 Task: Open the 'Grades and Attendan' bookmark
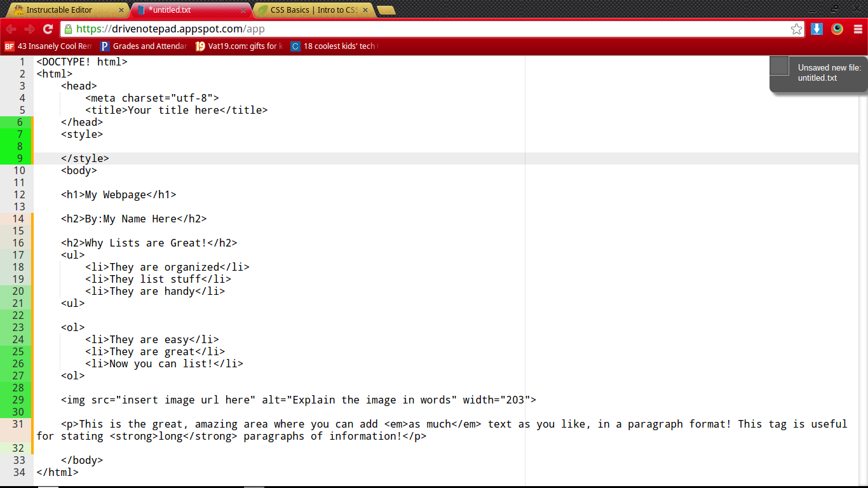coord(144,46)
